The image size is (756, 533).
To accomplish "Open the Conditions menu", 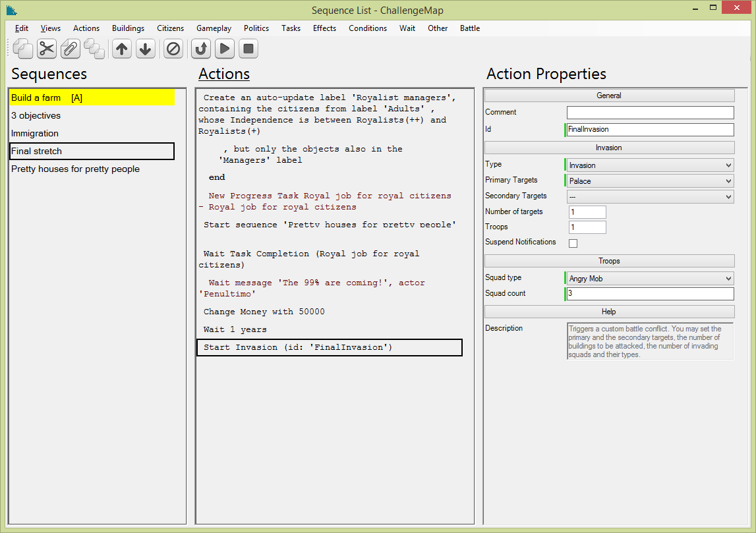I will (367, 28).
